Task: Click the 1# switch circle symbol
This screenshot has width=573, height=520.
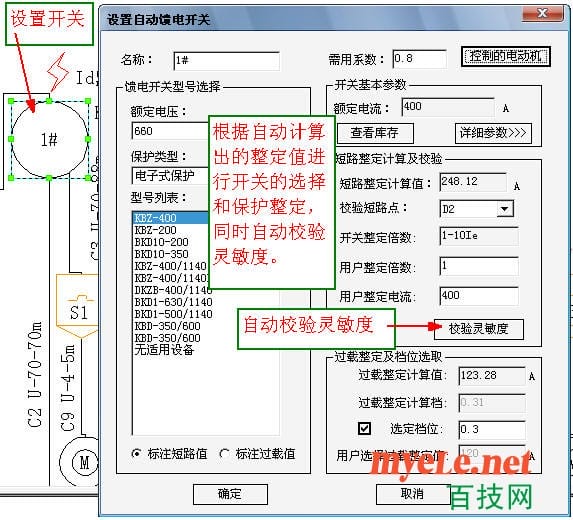Action: (49, 140)
